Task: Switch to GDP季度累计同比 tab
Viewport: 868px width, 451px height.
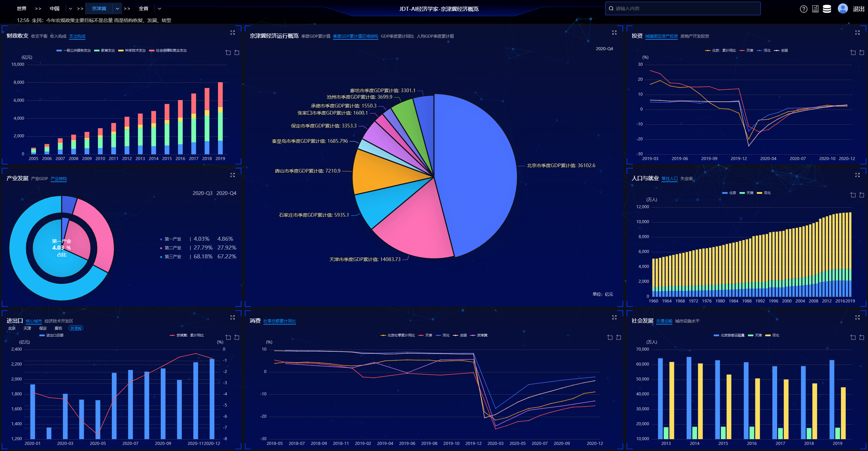Action: [397, 36]
